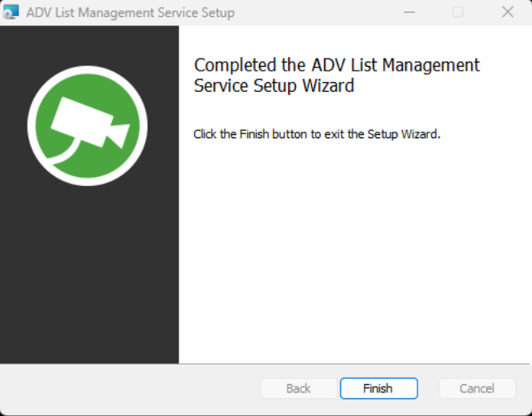
Task: Click the dark banner area above the logo
Action: 89,45
